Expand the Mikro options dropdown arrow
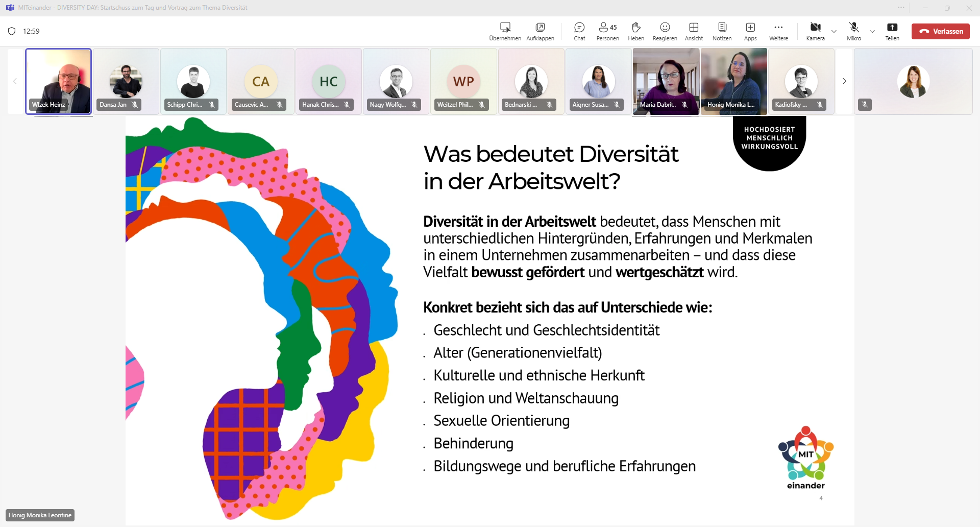 point(872,32)
